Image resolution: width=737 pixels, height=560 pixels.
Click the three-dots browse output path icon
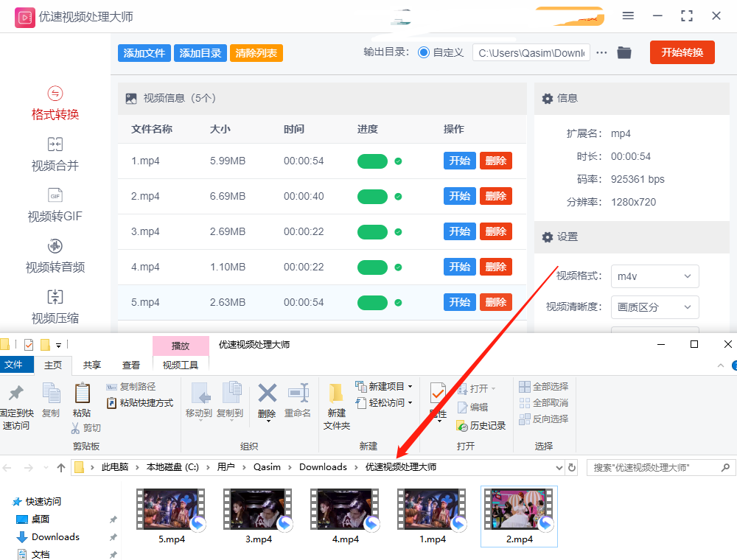pyautogui.click(x=601, y=52)
